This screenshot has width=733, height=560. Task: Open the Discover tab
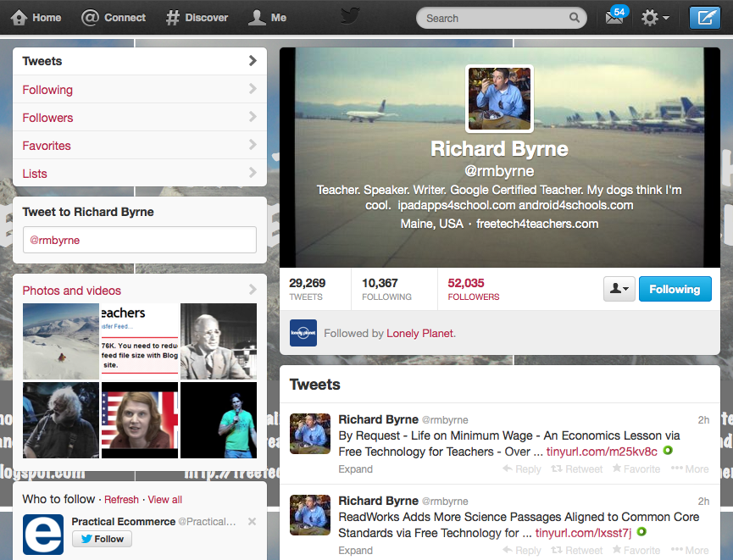pyautogui.click(x=197, y=18)
